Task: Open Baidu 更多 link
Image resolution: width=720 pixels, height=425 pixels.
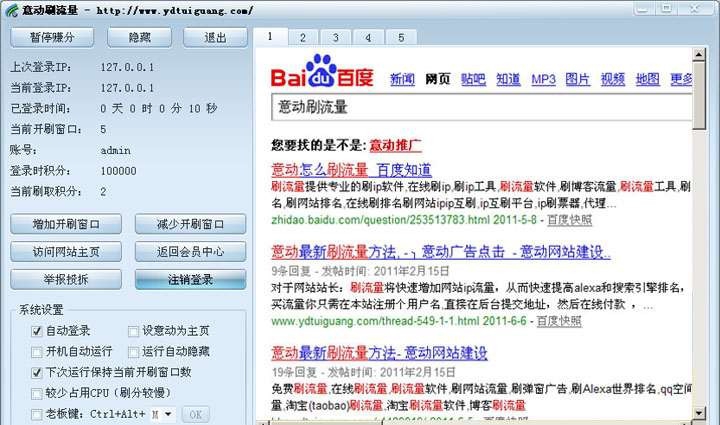Action: tap(681, 79)
